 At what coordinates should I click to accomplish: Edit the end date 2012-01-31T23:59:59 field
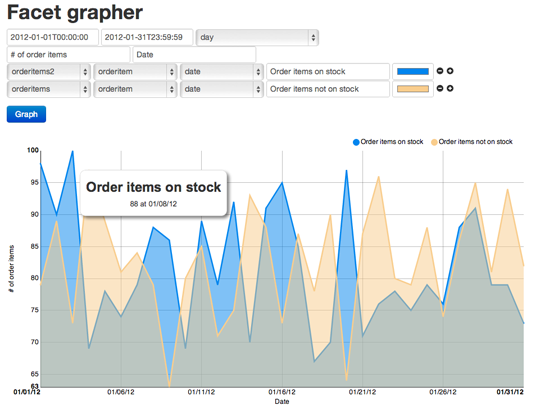tap(147, 37)
